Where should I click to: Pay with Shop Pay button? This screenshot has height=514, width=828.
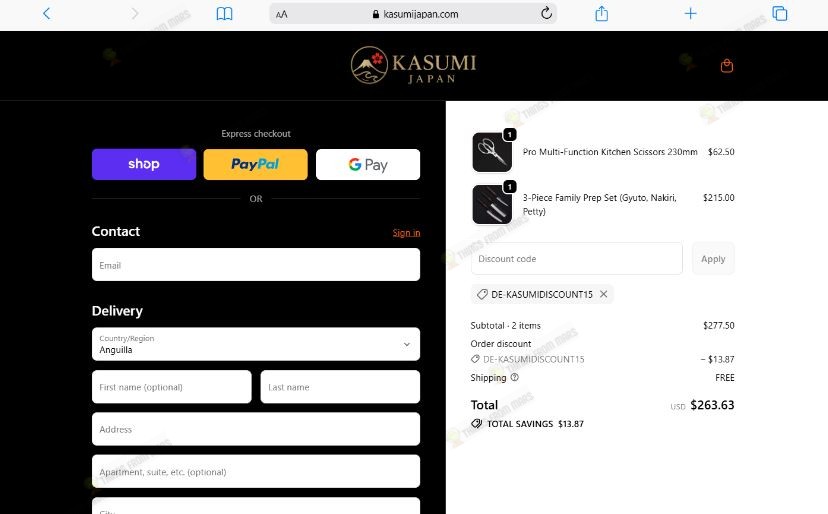click(x=144, y=164)
